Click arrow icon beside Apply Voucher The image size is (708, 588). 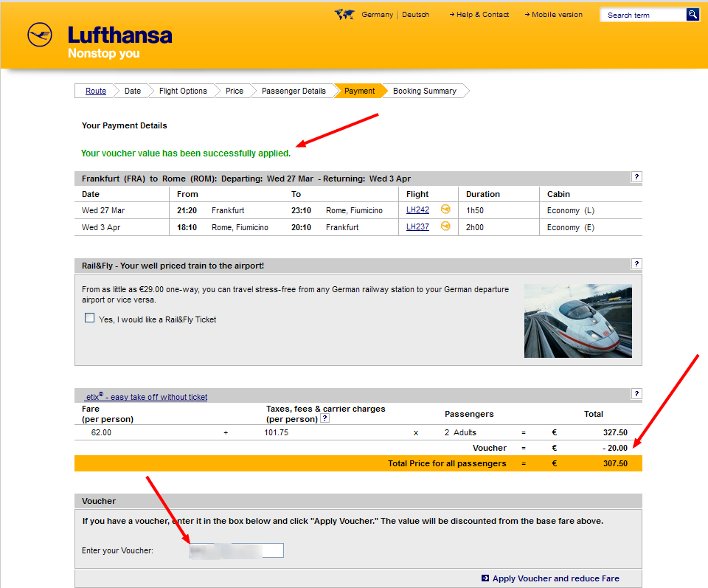pyautogui.click(x=485, y=578)
